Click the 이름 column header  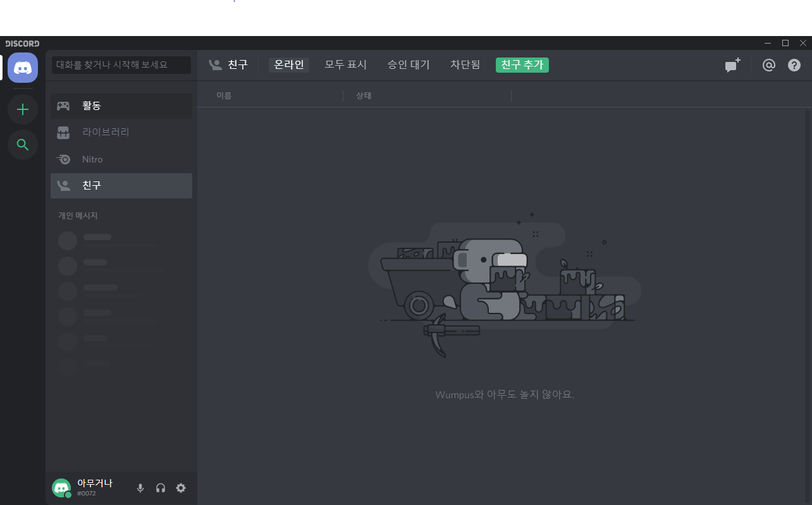[x=224, y=96]
